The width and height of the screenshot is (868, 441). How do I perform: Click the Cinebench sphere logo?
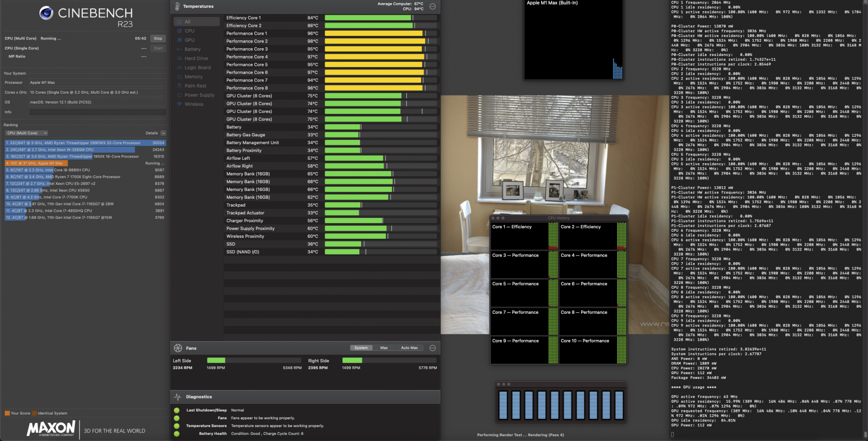[x=46, y=13]
